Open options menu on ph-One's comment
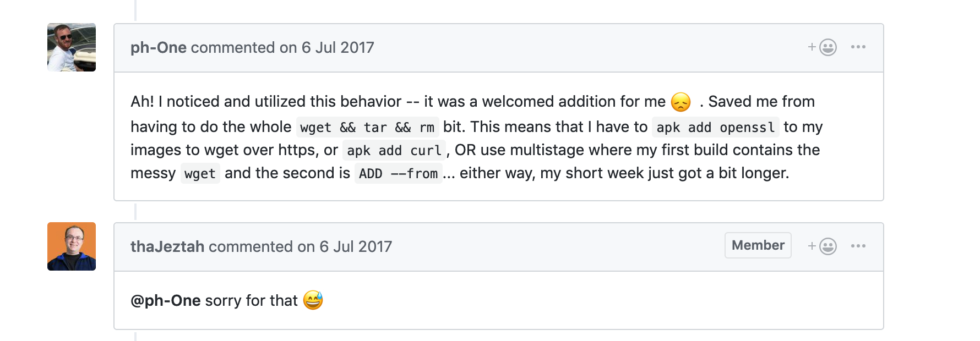 coord(858,47)
